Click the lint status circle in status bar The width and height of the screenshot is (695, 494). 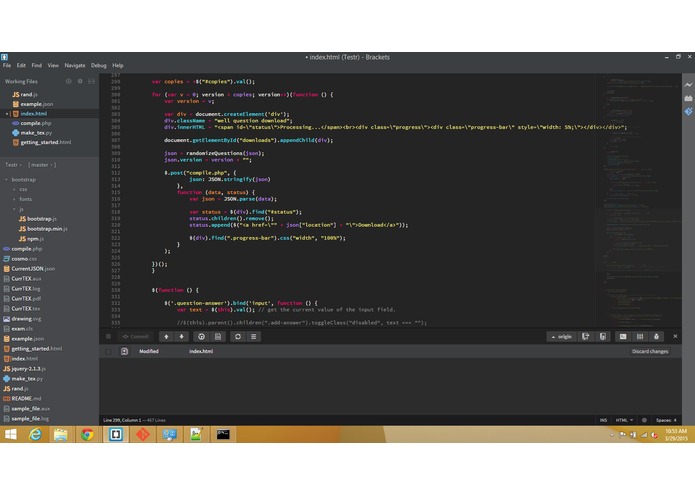644,420
